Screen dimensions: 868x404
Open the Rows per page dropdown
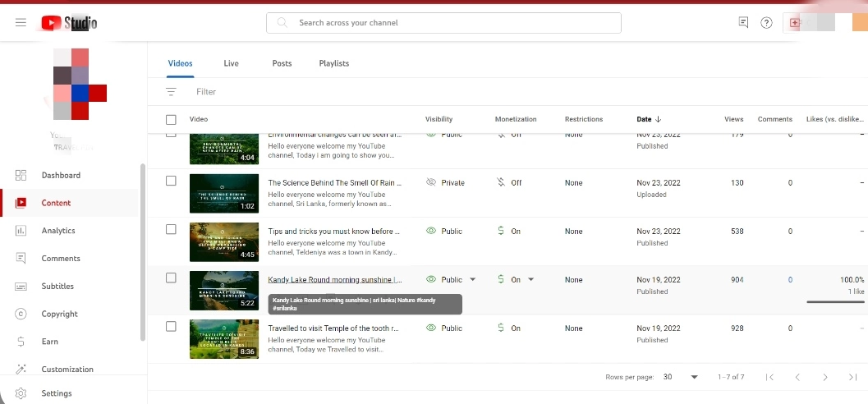[x=680, y=377]
